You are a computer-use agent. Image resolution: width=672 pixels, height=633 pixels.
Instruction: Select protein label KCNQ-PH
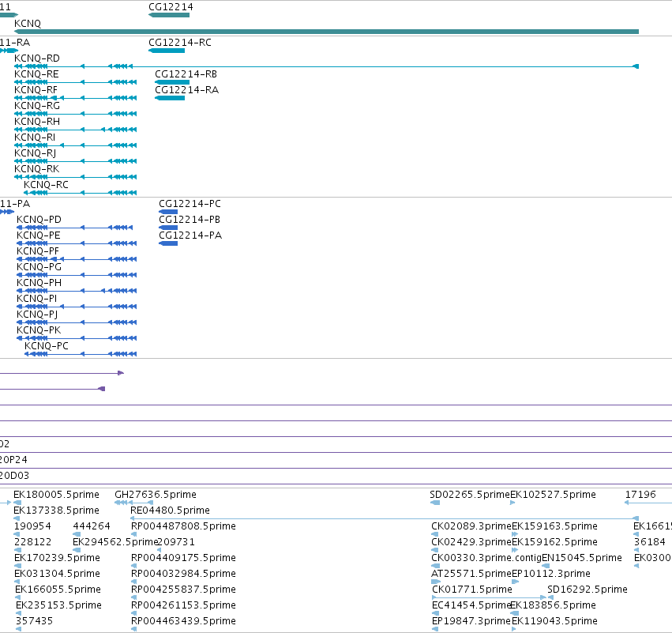pos(39,283)
